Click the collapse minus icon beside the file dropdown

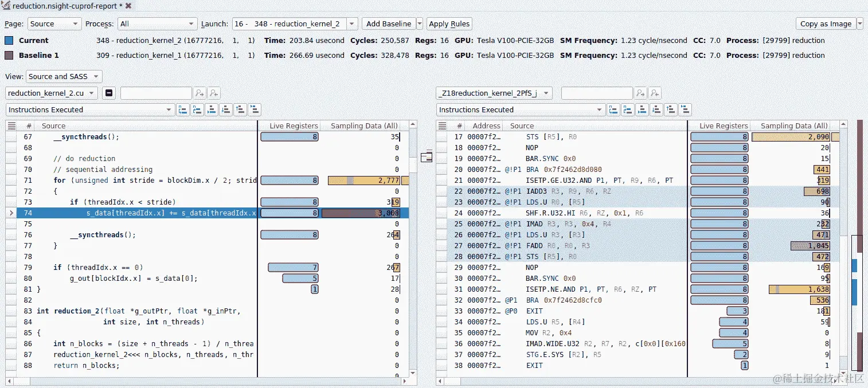point(110,93)
